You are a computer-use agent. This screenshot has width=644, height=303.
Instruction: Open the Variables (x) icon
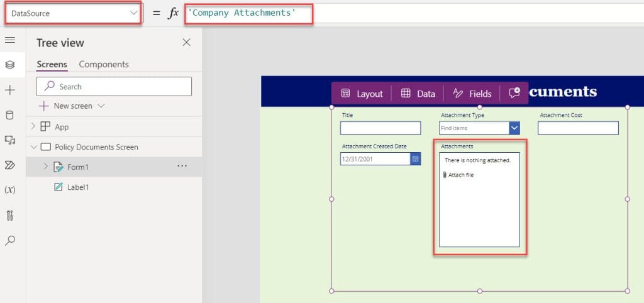coord(10,190)
